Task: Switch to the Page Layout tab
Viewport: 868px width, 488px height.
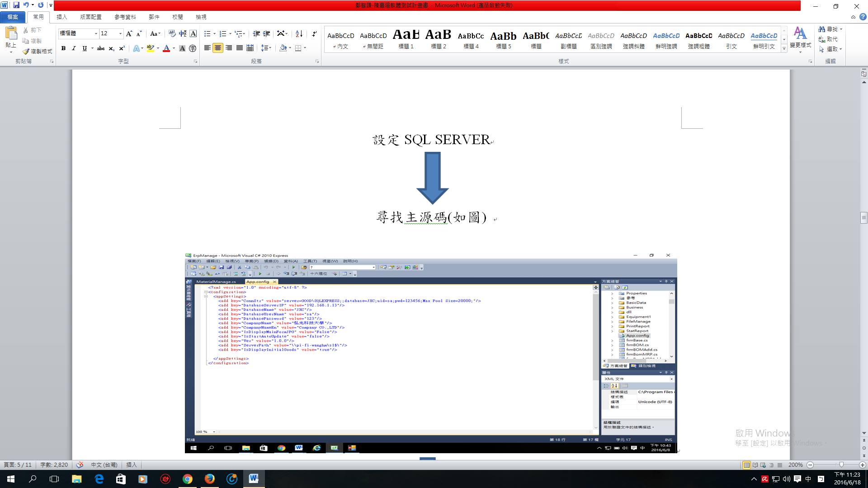Action: pyautogui.click(x=91, y=17)
